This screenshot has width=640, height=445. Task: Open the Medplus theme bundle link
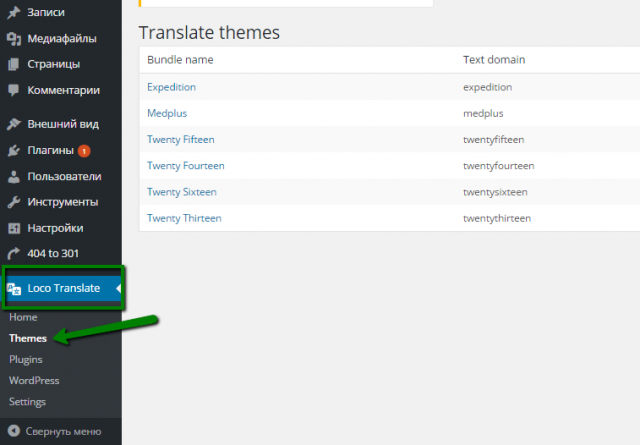point(167,113)
